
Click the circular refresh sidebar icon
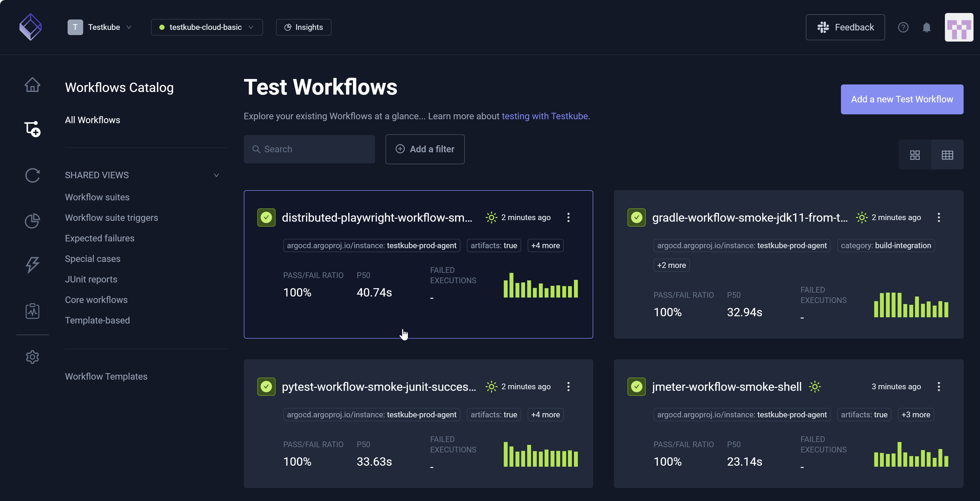(x=32, y=175)
